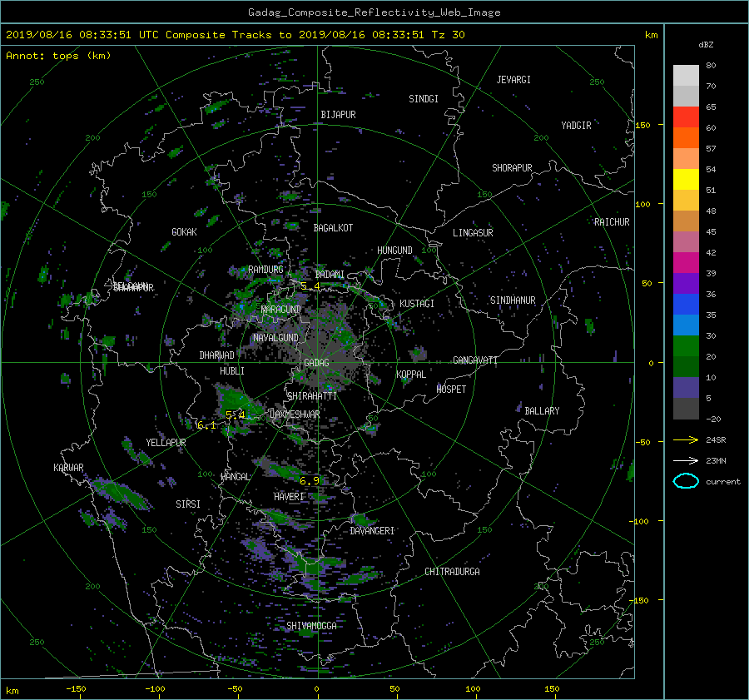Click the GADAG radar center label
749x700 pixels.
(317, 363)
